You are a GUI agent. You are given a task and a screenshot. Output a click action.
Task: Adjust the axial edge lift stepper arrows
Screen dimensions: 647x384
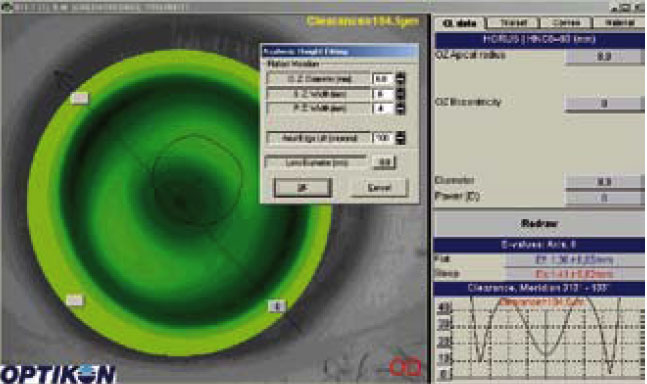point(400,138)
